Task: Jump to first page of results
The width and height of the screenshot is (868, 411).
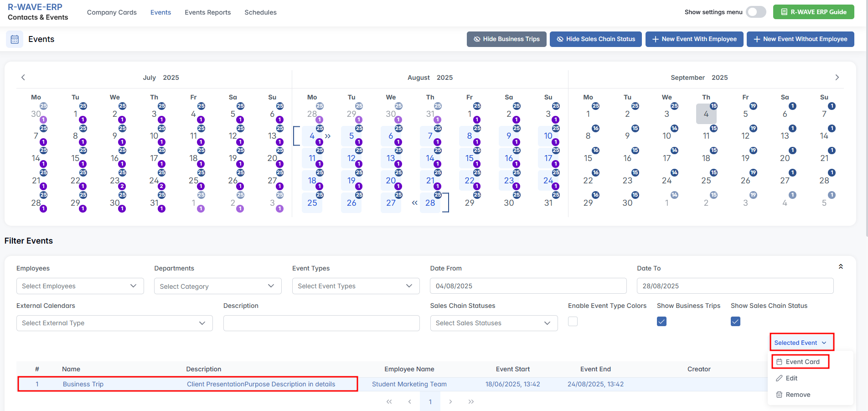Action: pyautogui.click(x=389, y=402)
